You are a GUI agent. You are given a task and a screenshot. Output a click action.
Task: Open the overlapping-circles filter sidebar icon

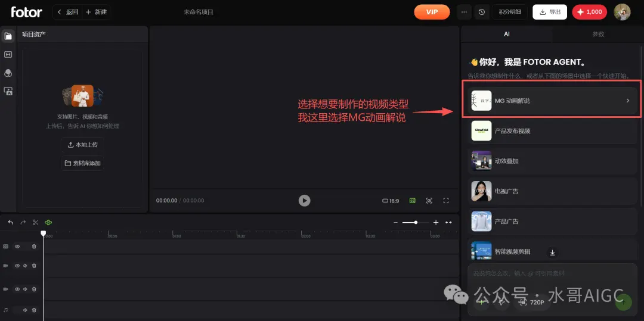[8, 73]
